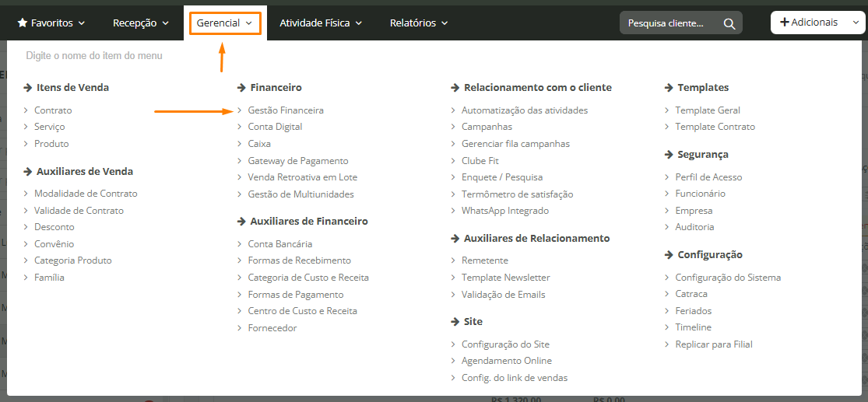Click the Favoritos star icon
The height and width of the screenshot is (402, 868).
22,23
